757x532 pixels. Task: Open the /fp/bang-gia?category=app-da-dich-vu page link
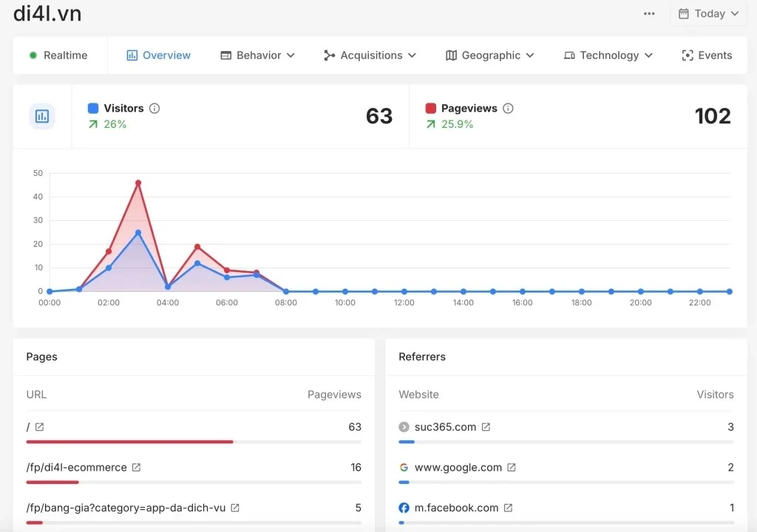[x=126, y=508]
